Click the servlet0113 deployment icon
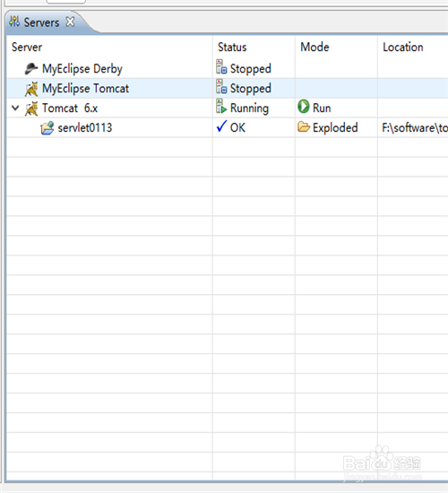The width and height of the screenshot is (448, 493). click(47, 128)
